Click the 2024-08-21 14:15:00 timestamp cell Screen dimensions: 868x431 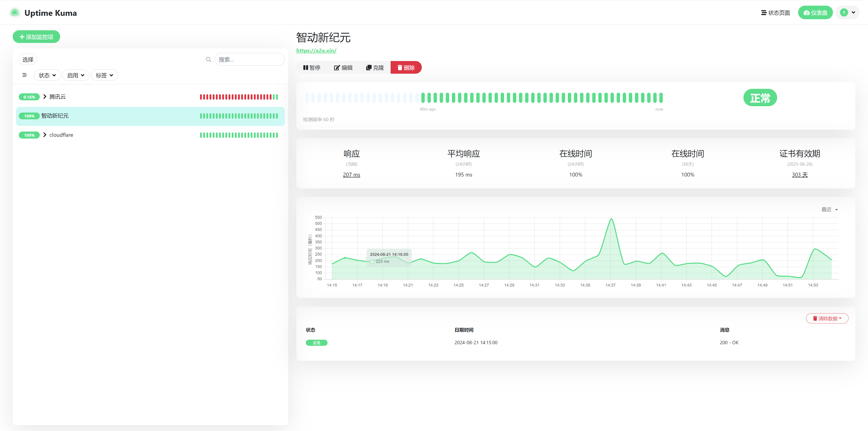pos(476,343)
